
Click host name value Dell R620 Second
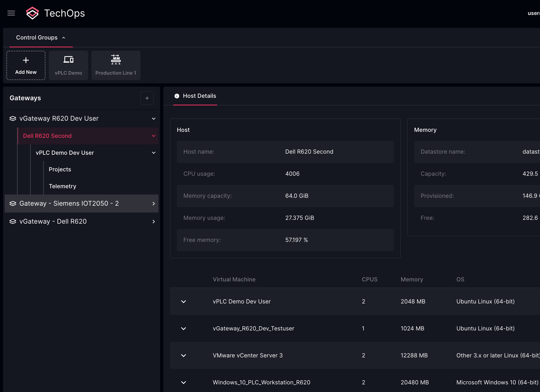pos(309,151)
